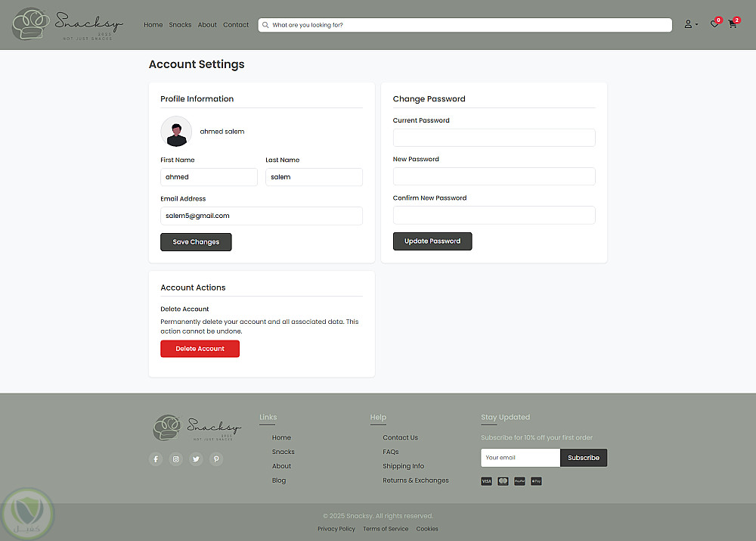Open the FAQs help link
756x541 pixels.
tap(391, 452)
